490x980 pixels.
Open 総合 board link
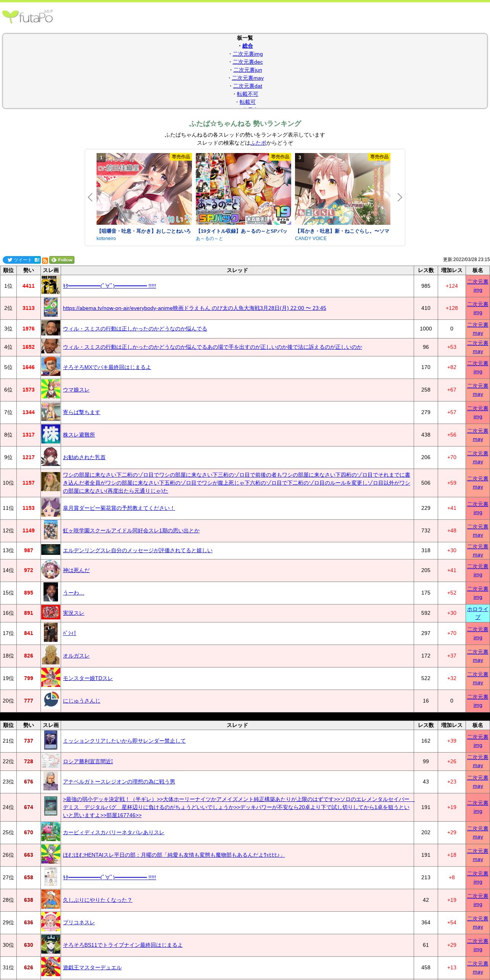point(247,46)
